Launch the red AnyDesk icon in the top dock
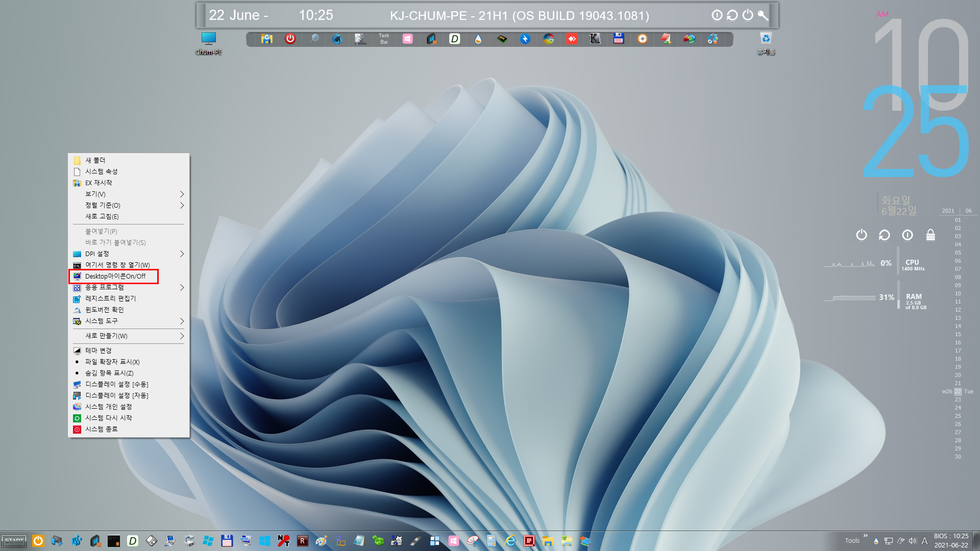The width and height of the screenshot is (980, 551). pos(572,39)
